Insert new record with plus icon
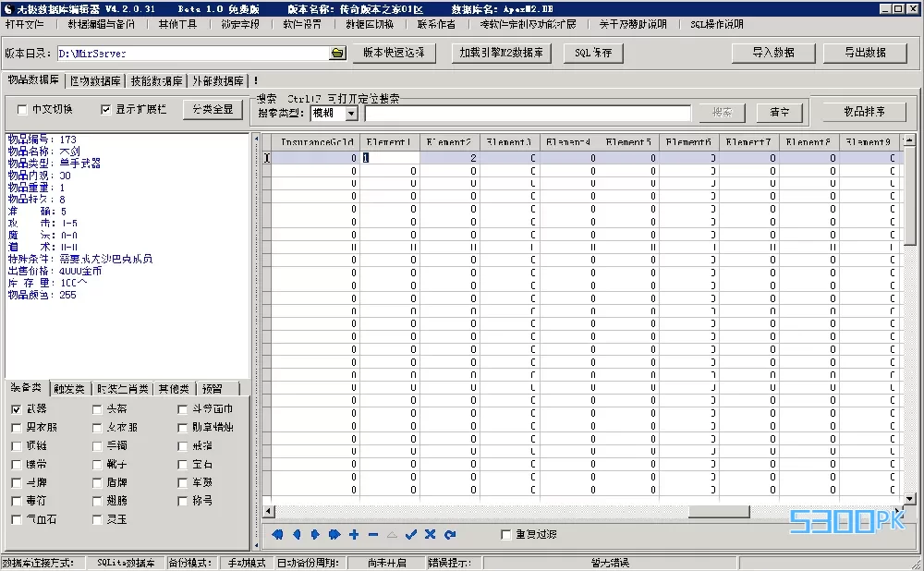Screen dimensions: 924x571 coord(354,534)
